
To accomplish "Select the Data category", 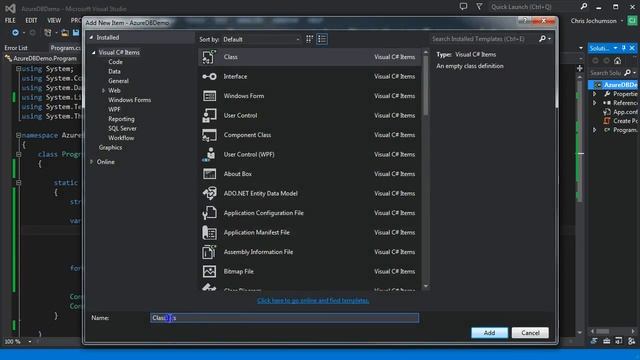I will 114,71.
